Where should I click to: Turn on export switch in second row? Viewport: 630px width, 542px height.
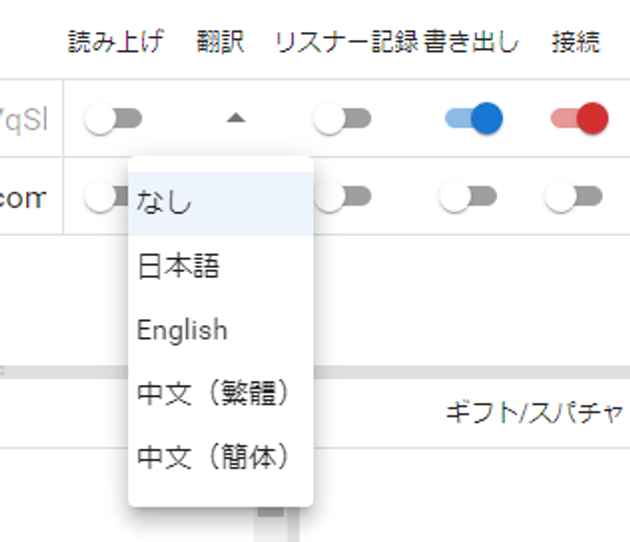(468, 198)
